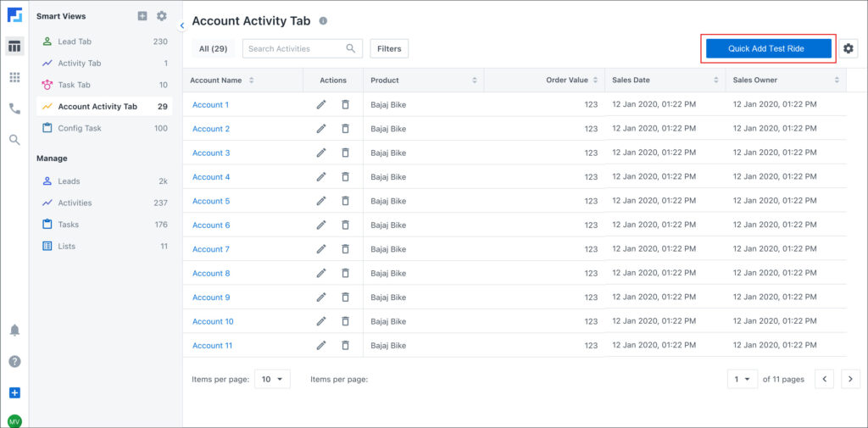The height and width of the screenshot is (428, 868).
Task: Open the Account 5 link
Action: (211, 201)
